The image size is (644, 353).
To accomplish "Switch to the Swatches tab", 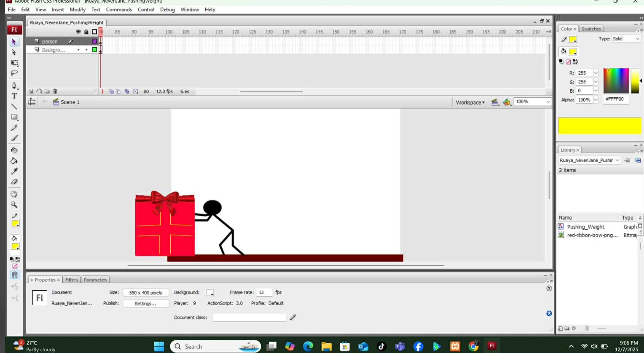I will coord(591,29).
